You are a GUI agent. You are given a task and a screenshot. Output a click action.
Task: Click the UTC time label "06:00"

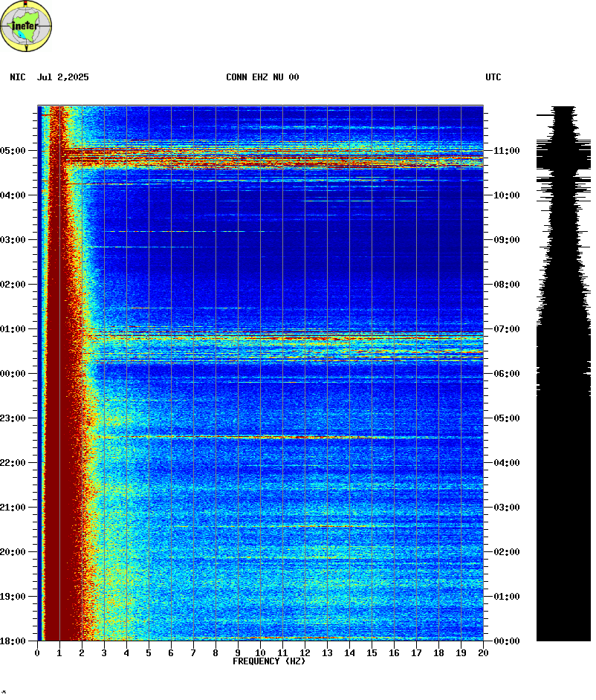tap(507, 374)
